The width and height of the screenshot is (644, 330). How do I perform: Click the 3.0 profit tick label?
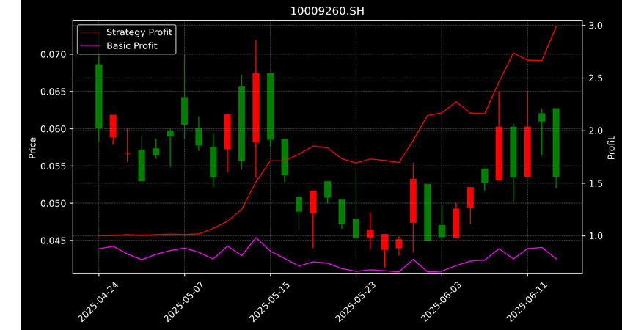(x=595, y=26)
